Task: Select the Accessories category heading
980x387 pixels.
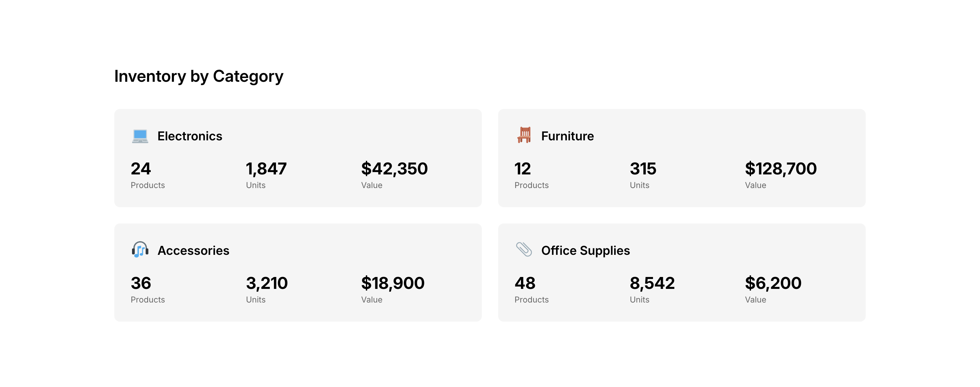Action: [x=193, y=250]
